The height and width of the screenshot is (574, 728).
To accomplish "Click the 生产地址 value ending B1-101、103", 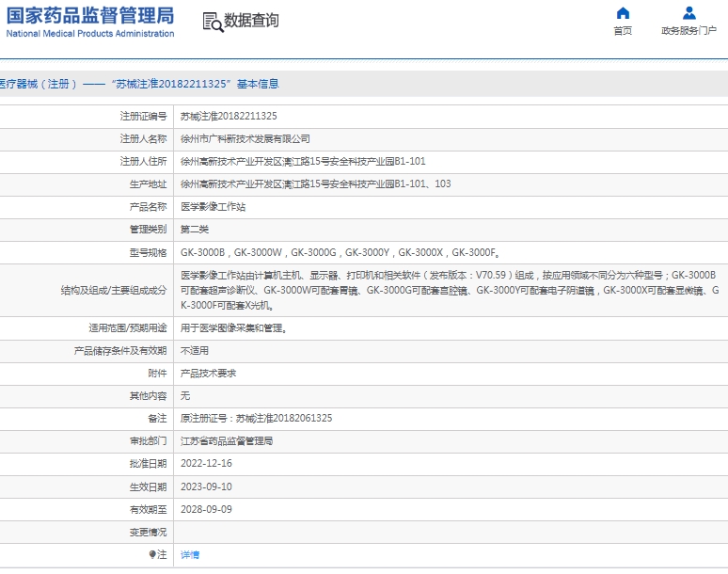I will pyautogui.click(x=316, y=183).
